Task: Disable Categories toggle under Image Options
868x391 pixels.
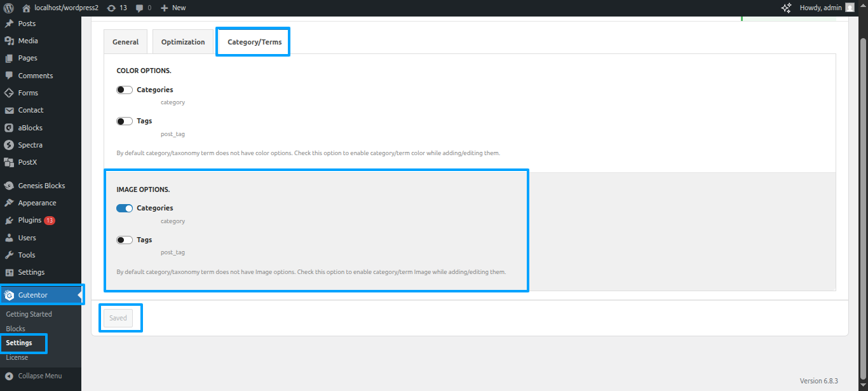Action: [125, 208]
